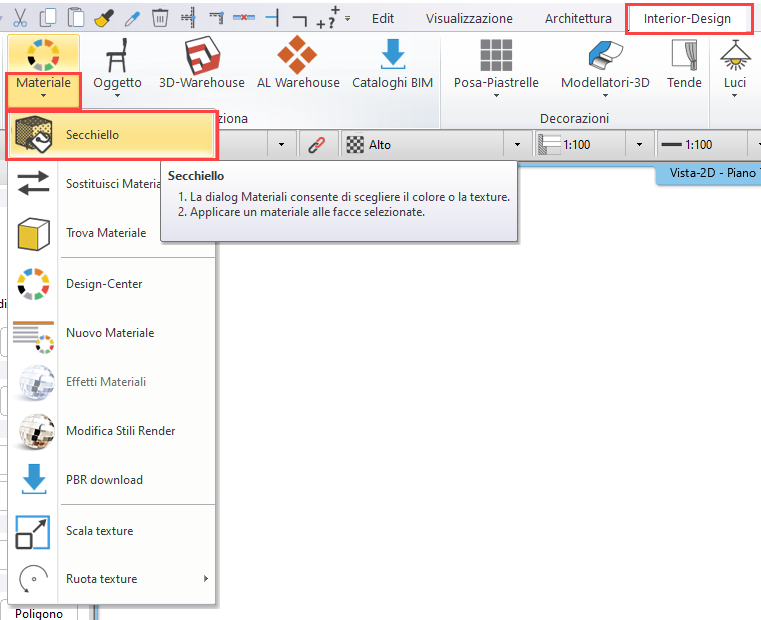Click the Modellatori-3D icon
The image size is (761, 620).
pyautogui.click(x=605, y=55)
